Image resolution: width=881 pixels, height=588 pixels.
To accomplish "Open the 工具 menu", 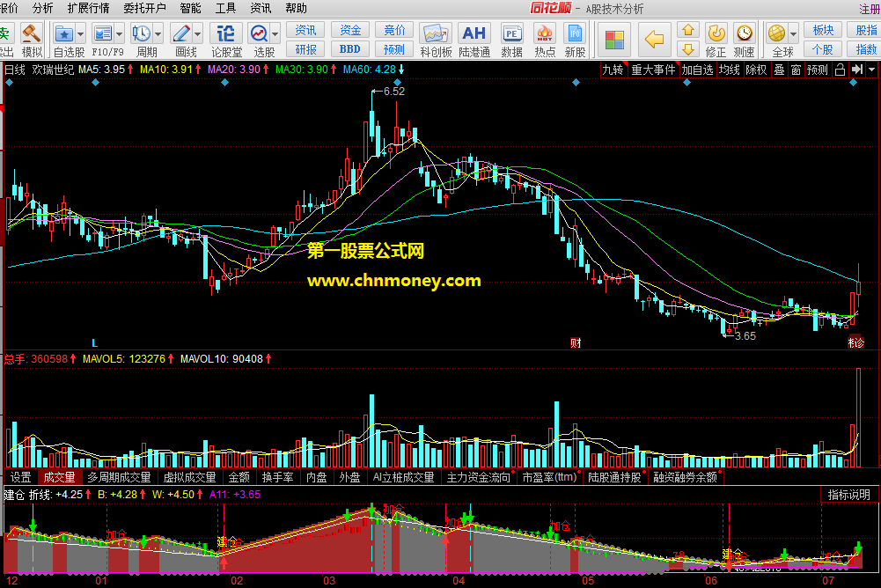I will click(225, 8).
